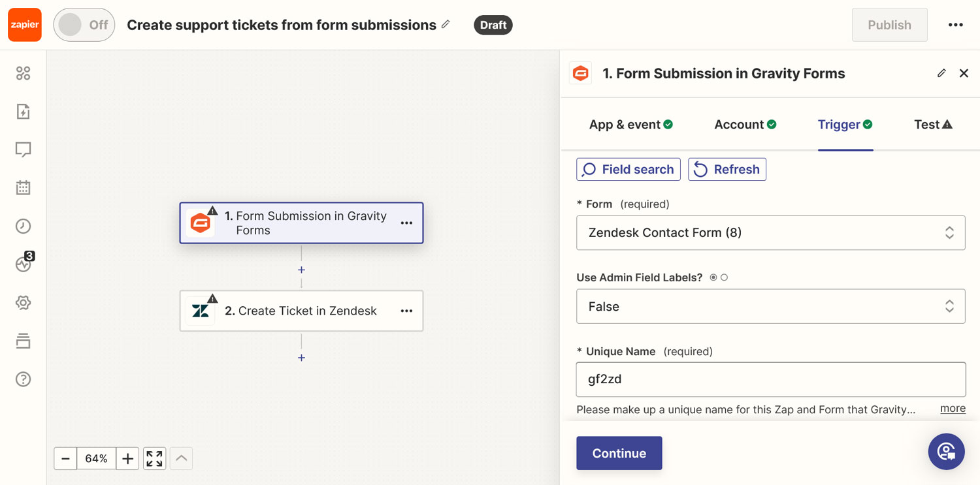Click the Continue button

click(619, 453)
